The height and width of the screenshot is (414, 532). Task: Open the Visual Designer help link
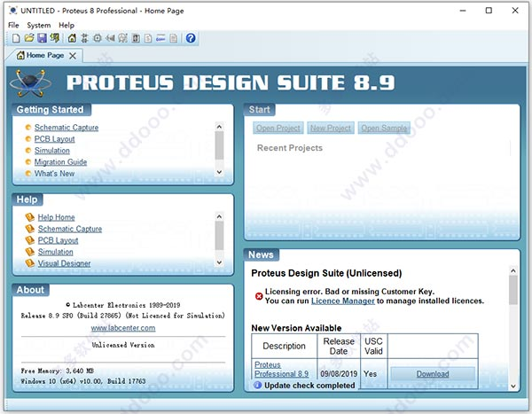[64, 263]
